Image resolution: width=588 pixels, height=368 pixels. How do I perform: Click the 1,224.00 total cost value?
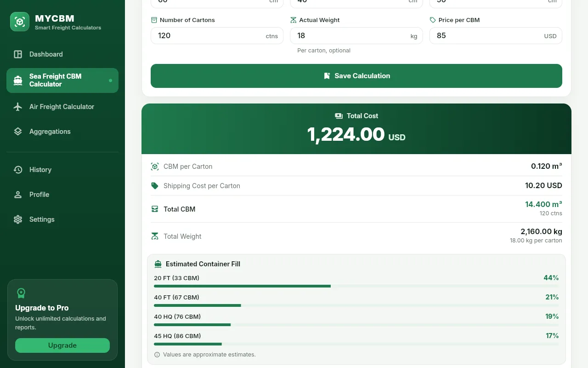pos(346,134)
